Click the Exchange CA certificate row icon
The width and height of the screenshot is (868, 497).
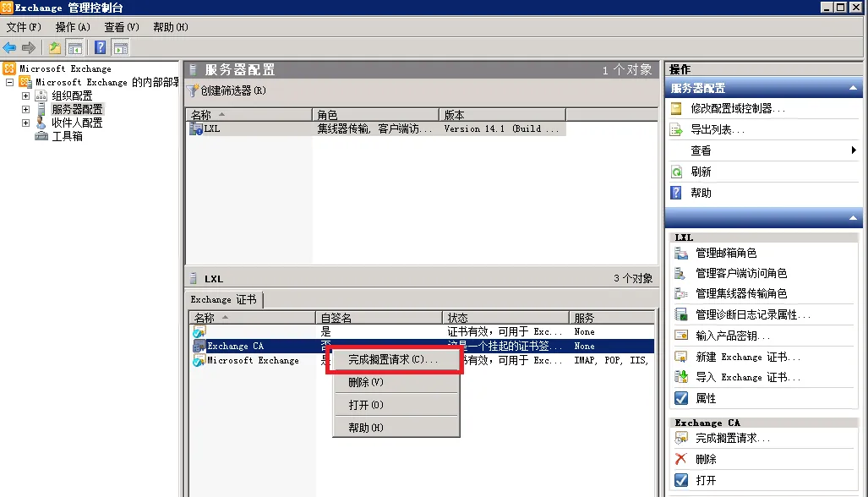pyautogui.click(x=199, y=346)
